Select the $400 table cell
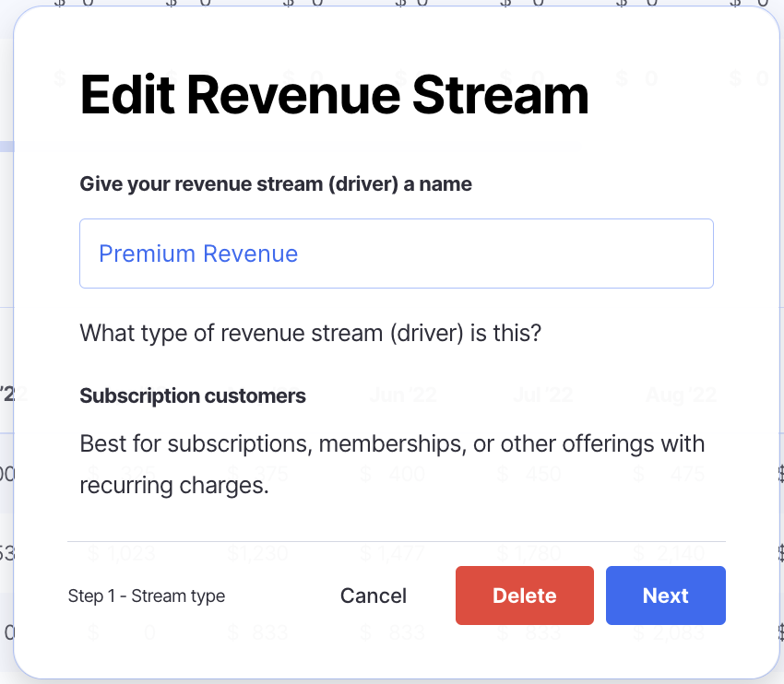The height and width of the screenshot is (684, 784). tap(393, 475)
